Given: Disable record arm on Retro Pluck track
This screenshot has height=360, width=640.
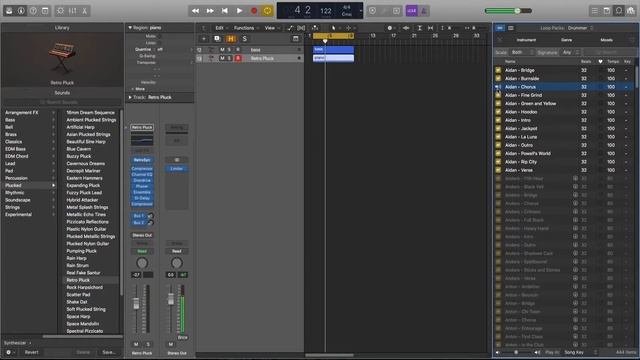Looking at the screenshot, I should click(238, 58).
